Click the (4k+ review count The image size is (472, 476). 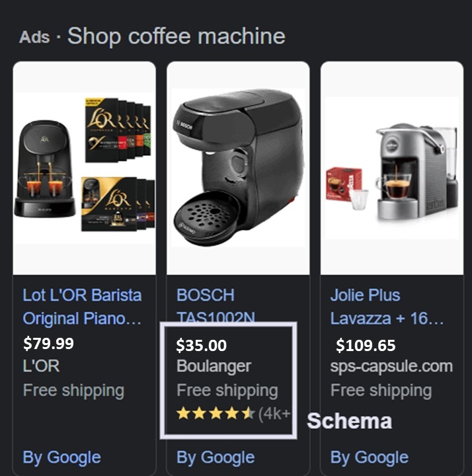tap(274, 413)
